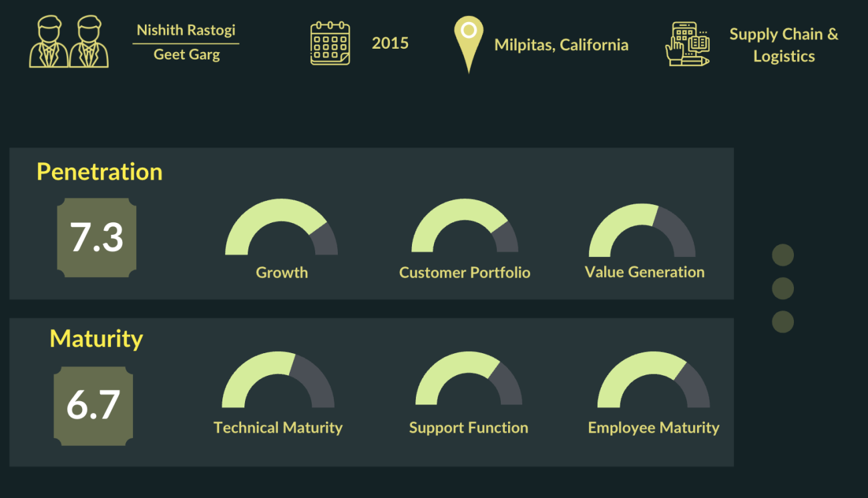
Task: Click the Penetration section heading
Action: click(x=99, y=172)
